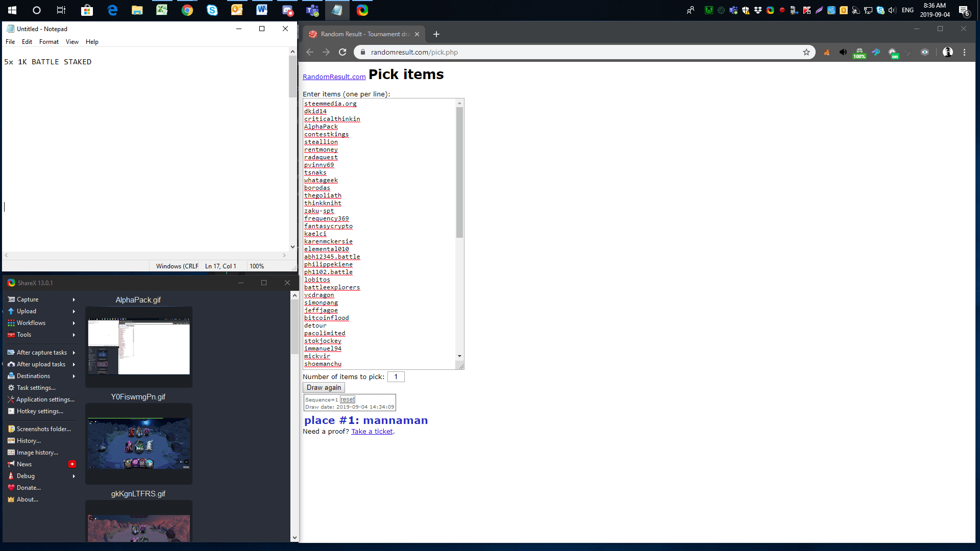
Task: Click number of items to pick field
Action: click(x=396, y=377)
